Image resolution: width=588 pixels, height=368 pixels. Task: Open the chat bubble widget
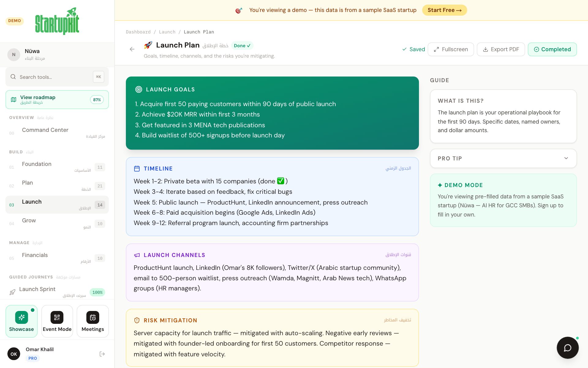[567, 348]
